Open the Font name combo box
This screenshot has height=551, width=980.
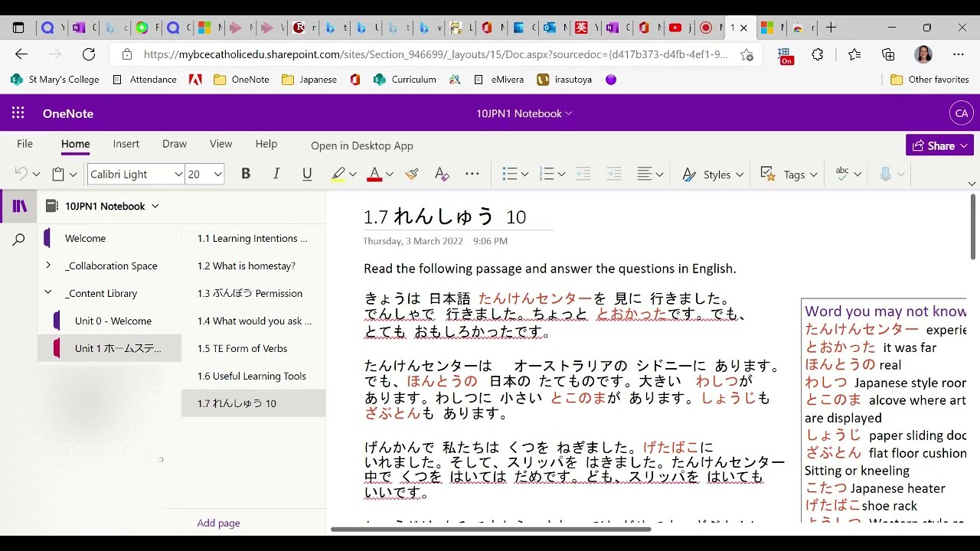click(x=136, y=174)
